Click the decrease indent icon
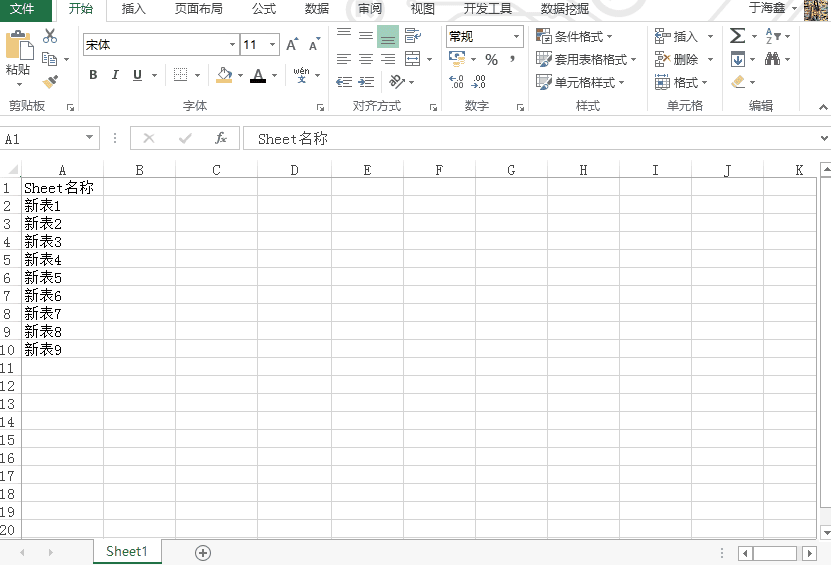The width and height of the screenshot is (831, 565). point(344,82)
